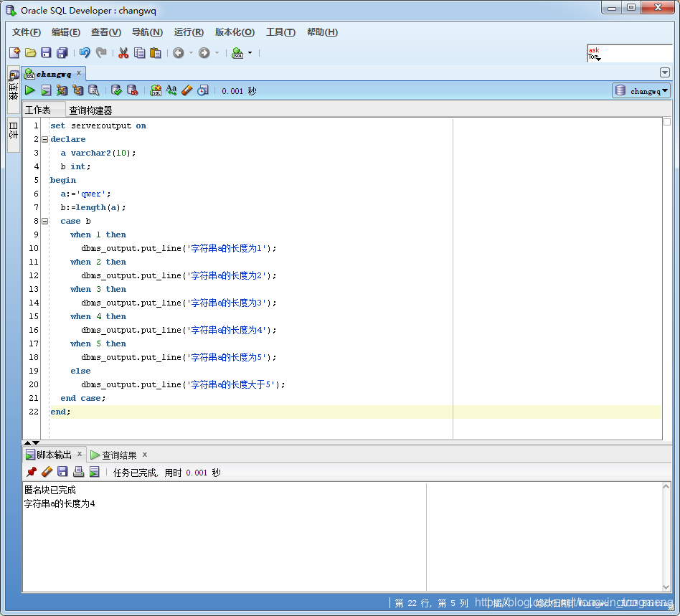Click the SQL Tuning Advisor icon
Screen dimensions: 680x616
(x=94, y=90)
